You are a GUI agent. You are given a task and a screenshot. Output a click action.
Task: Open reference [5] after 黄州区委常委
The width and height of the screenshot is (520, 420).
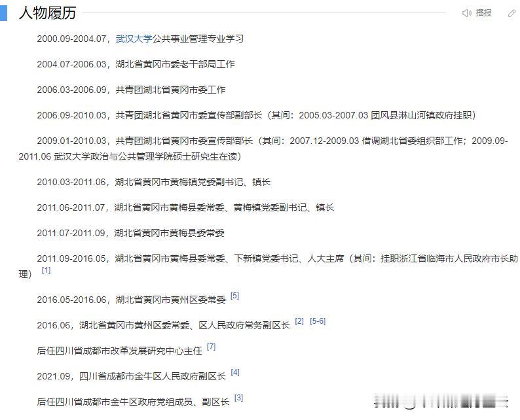tap(235, 296)
